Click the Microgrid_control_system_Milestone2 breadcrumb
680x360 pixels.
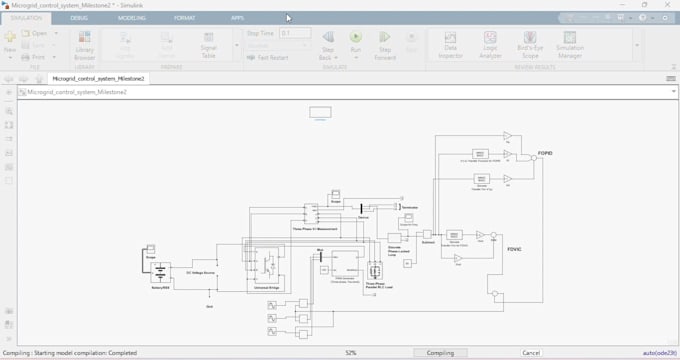click(77, 92)
